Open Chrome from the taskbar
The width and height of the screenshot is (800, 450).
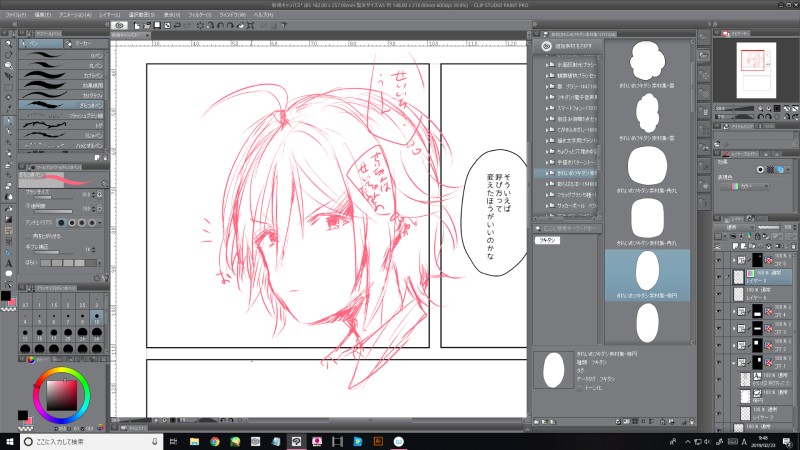pos(215,441)
